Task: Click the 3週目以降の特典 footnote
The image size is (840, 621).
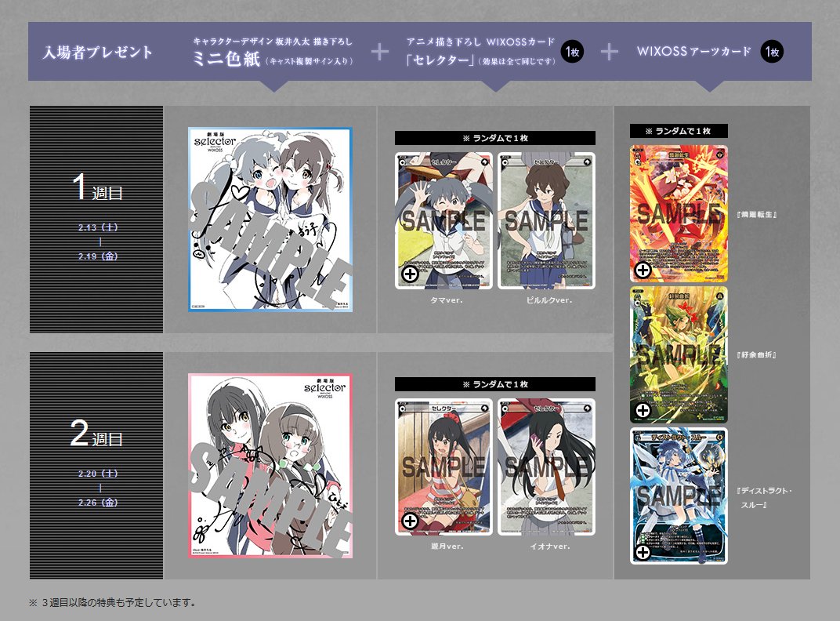Action: coord(113,603)
